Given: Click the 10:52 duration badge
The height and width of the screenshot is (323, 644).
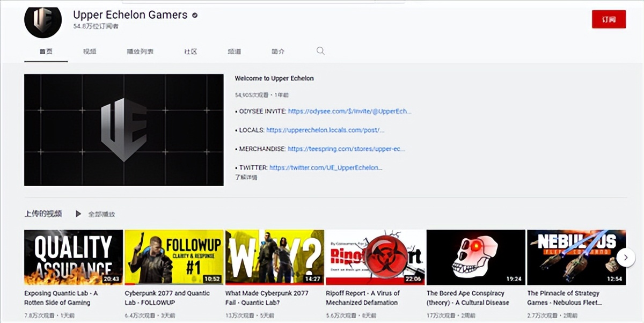Looking at the screenshot, I should tap(213, 279).
